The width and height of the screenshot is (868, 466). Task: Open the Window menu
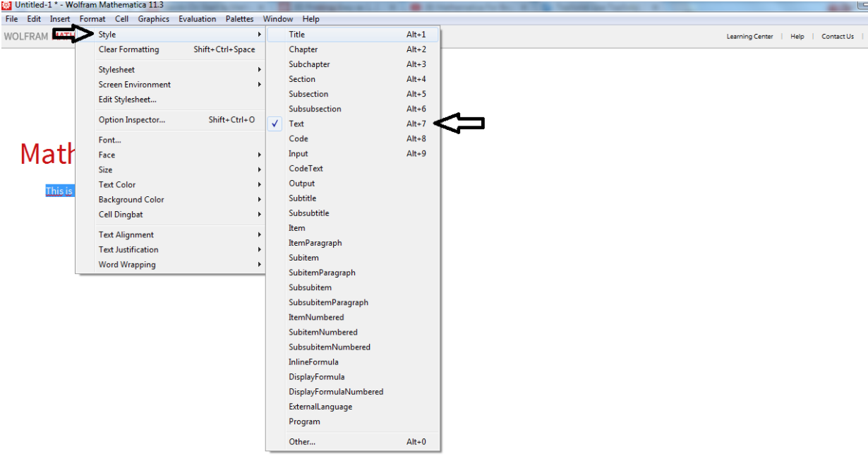(278, 19)
